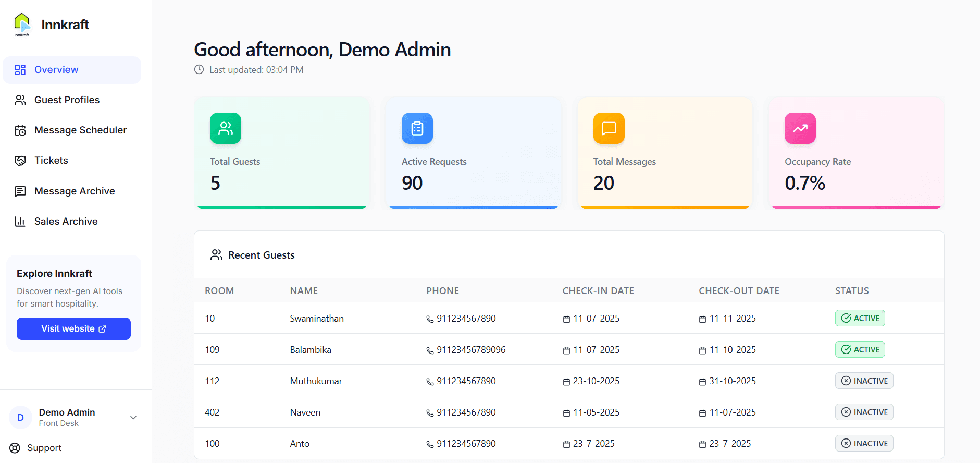The width and height of the screenshot is (980, 463).
Task: Click guest name Anto
Action: tap(300, 444)
